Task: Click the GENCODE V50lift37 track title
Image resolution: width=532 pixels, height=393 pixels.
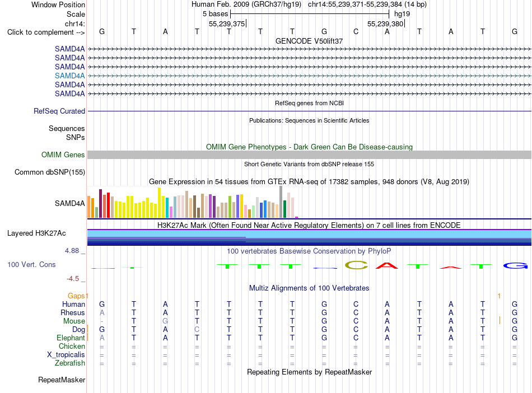Action: click(x=309, y=41)
